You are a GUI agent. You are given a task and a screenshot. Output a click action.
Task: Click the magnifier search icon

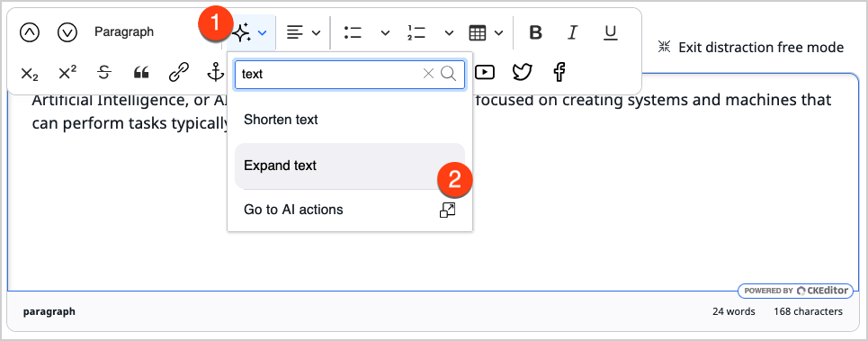click(449, 74)
